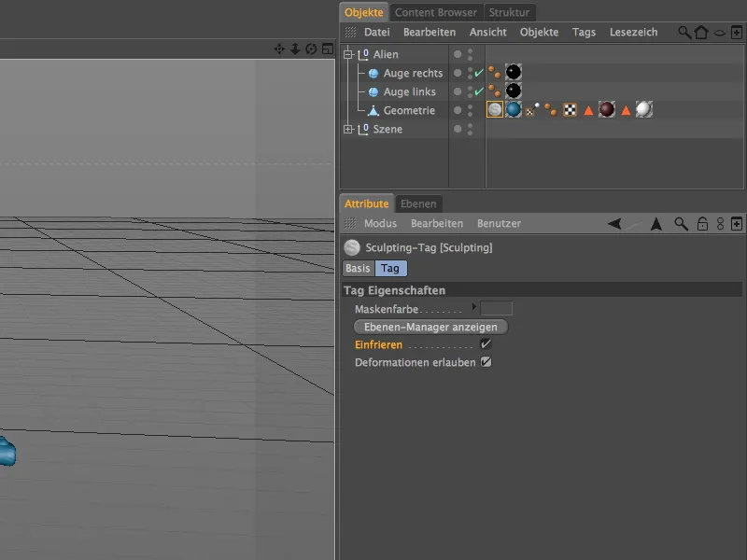Open the Attribute tab
The height and width of the screenshot is (560, 747).
tap(366, 203)
